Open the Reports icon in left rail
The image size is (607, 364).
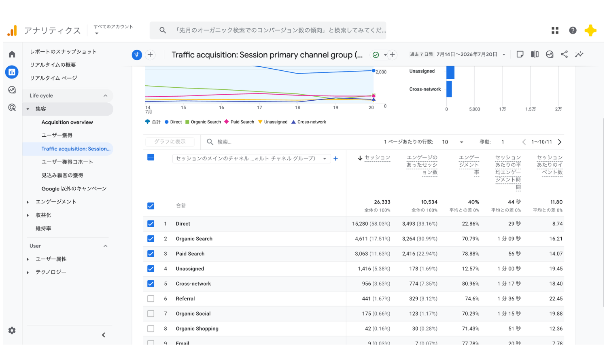[x=12, y=72]
